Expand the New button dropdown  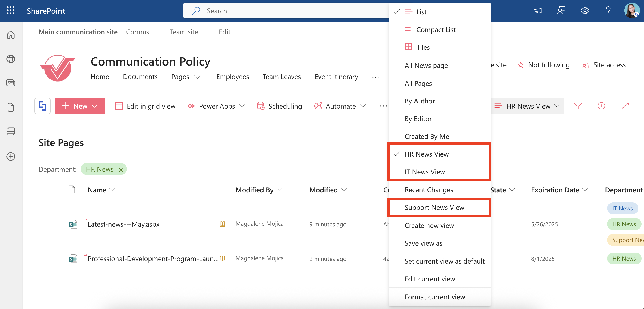[94, 106]
